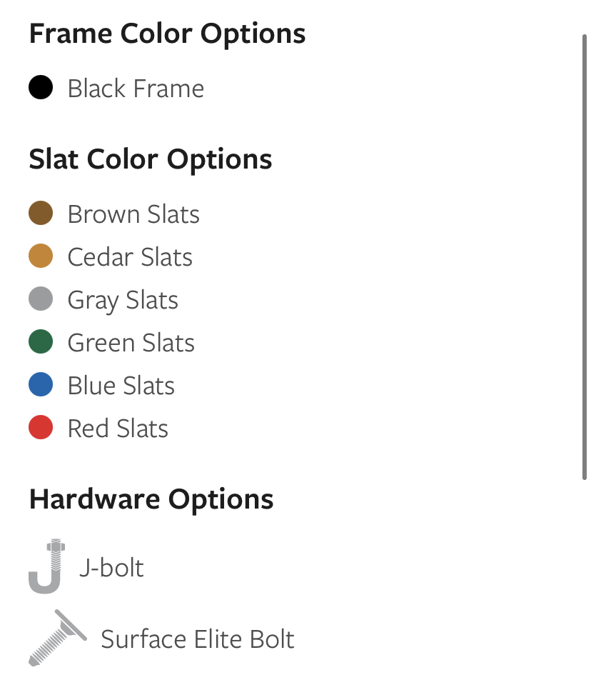Choose the cedar slats color swatch
Viewport: 591px width, 700px height.
[x=41, y=256]
